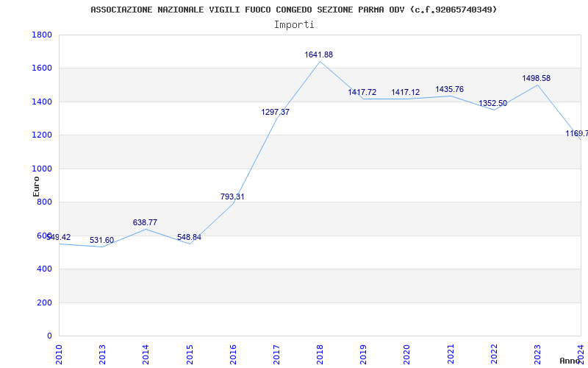Select the y-axis tick 400
The image size is (588, 368).
tap(44, 269)
